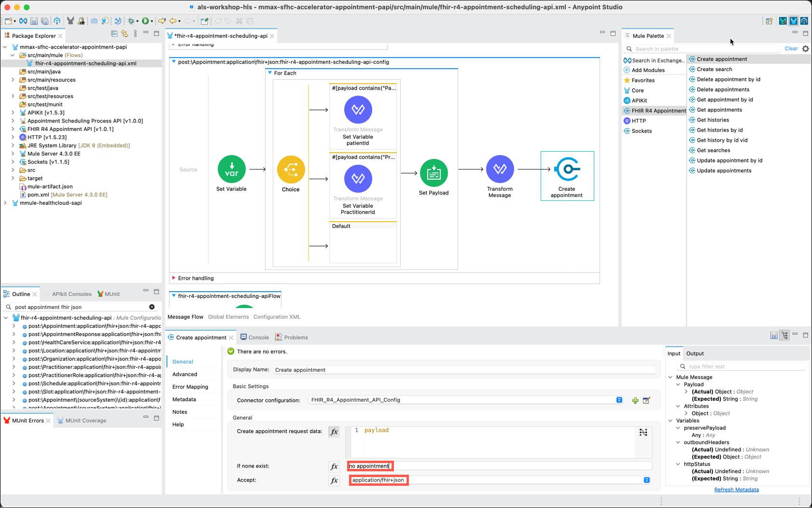Click the Exchange infinity toolbar icon
This screenshot has height=508, width=812.
click(23, 21)
